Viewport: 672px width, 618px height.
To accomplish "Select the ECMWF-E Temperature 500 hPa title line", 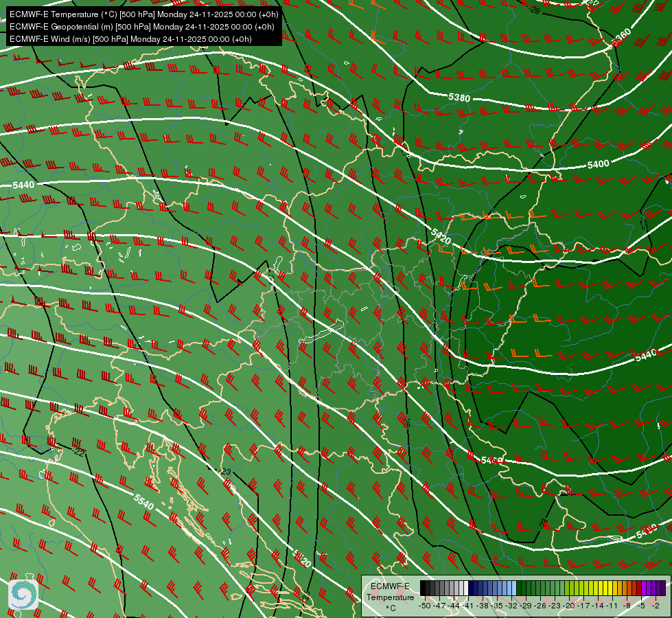I will tap(144, 14).
